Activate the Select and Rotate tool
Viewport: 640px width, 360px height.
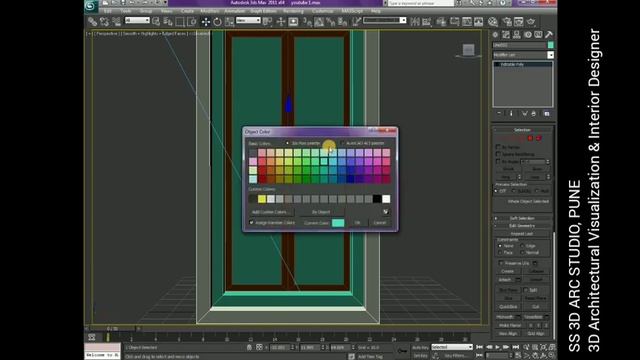(218, 22)
